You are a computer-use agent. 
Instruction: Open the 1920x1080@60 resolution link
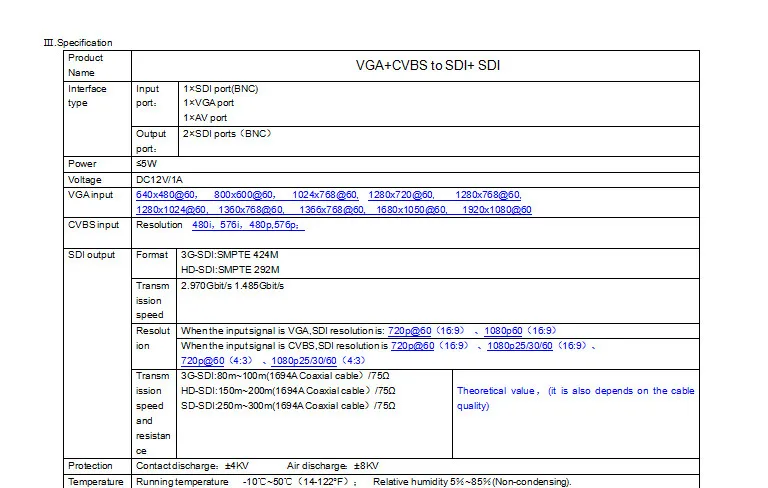(x=497, y=210)
